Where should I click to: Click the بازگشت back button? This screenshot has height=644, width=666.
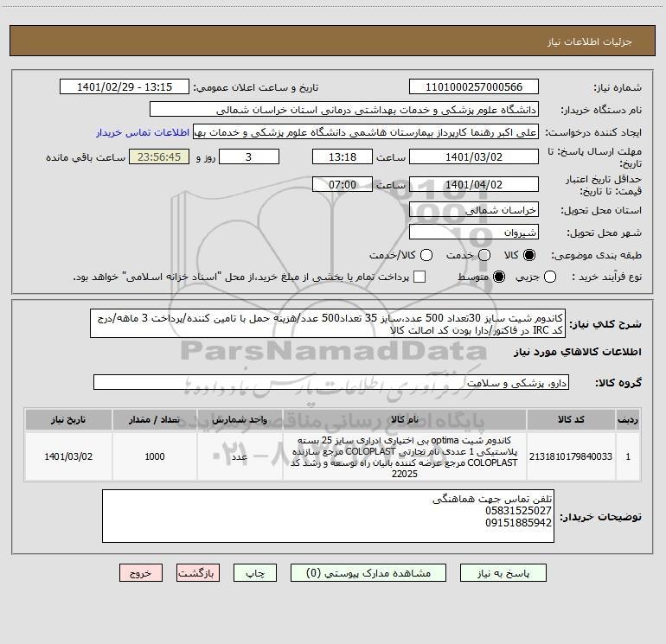pos(198,573)
